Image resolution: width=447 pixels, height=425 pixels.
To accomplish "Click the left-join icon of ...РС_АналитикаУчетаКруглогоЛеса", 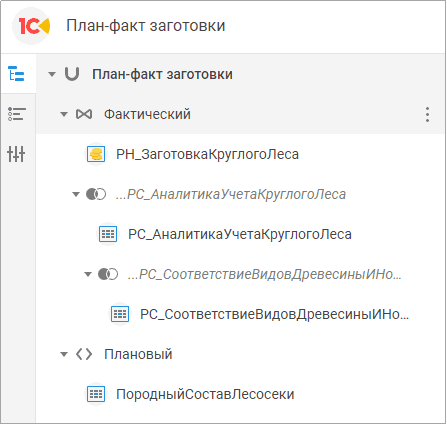I will [96, 194].
